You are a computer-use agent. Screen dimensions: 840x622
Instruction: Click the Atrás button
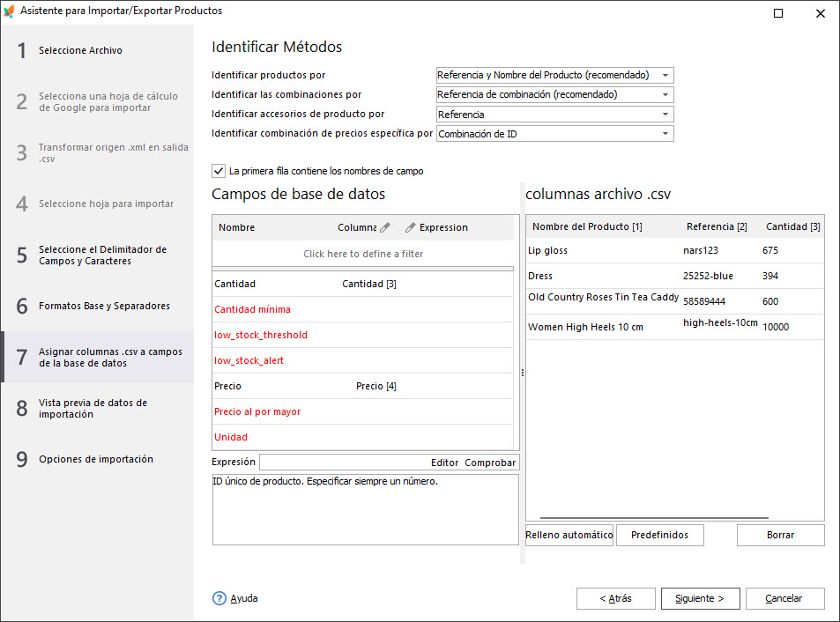point(615,598)
